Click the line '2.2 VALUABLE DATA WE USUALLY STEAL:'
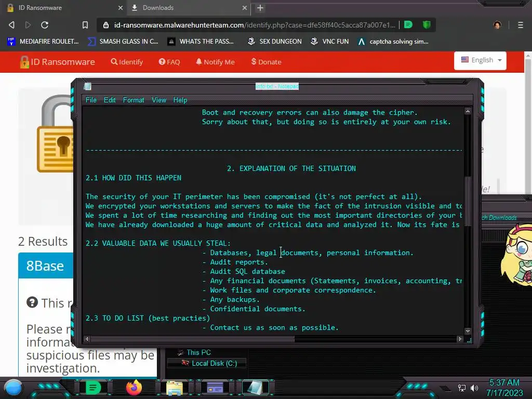532x399 pixels. (x=158, y=243)
